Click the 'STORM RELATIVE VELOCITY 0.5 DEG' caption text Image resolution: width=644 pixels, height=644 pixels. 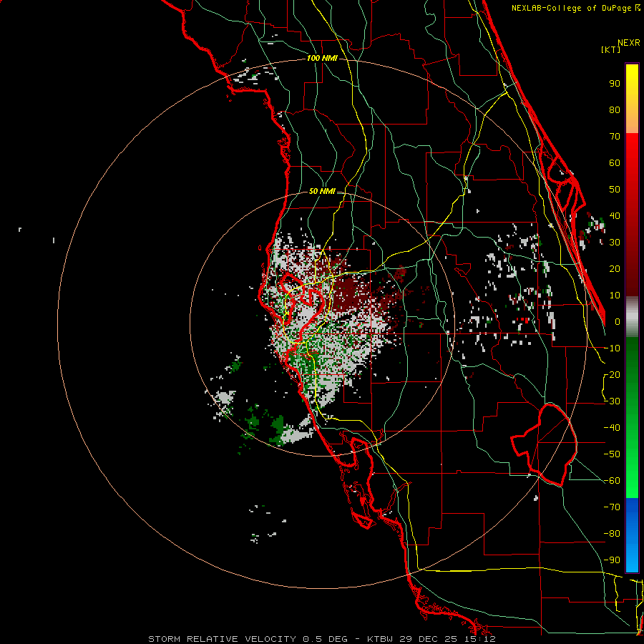(x=248, y=639)
